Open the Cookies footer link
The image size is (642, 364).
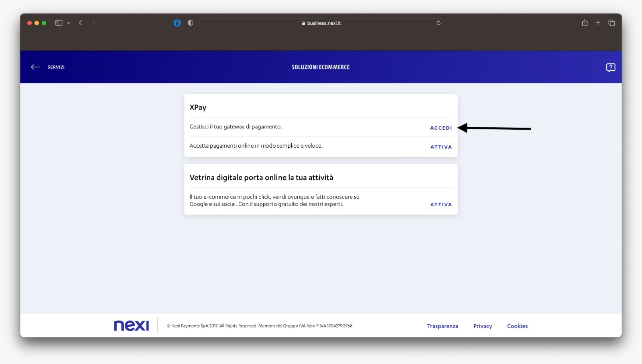click(x=517, y=326)
